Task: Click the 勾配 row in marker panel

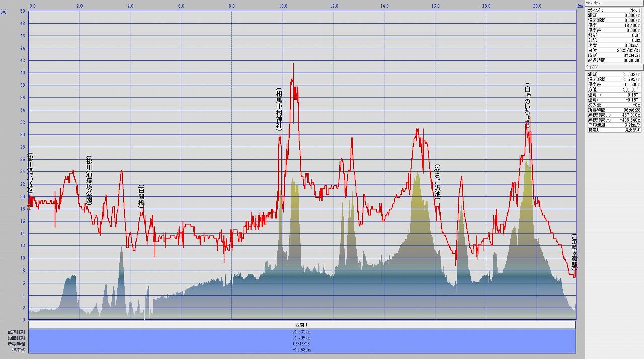Action: pos(613,40)
